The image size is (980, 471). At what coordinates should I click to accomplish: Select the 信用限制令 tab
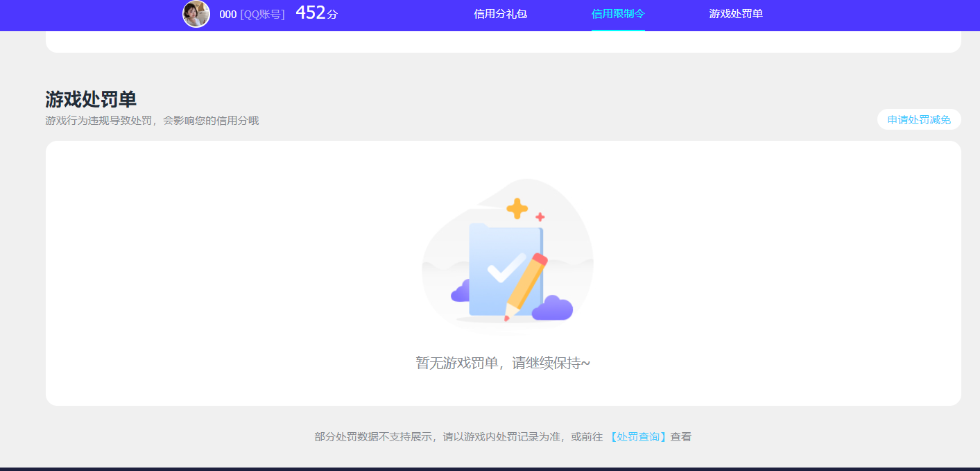click(x=617, y=13)
